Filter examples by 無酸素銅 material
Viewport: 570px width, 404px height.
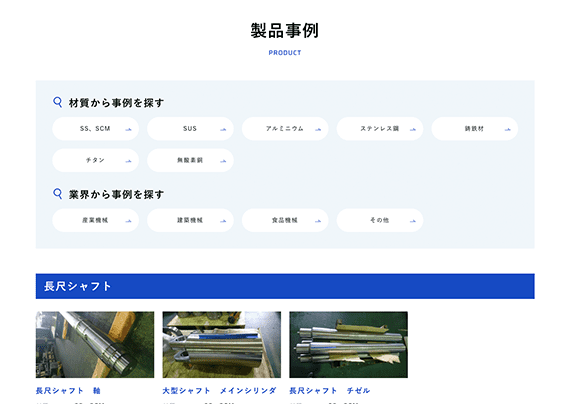pos(190,160)
